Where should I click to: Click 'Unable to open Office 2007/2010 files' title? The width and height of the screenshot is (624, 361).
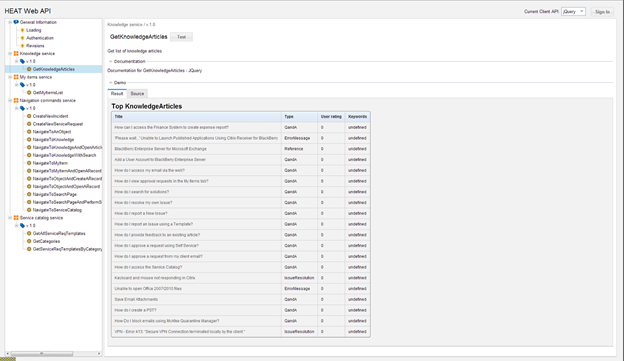[148, 289]
